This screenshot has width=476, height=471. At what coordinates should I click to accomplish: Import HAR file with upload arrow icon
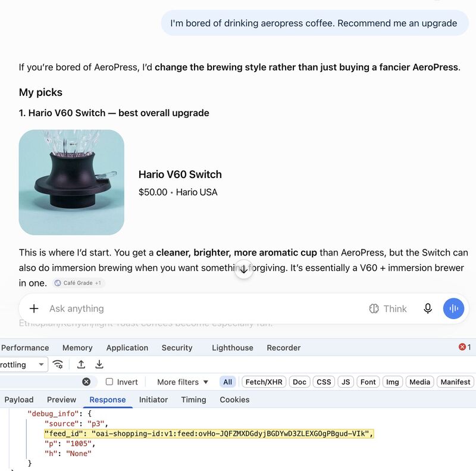(81, 364)
